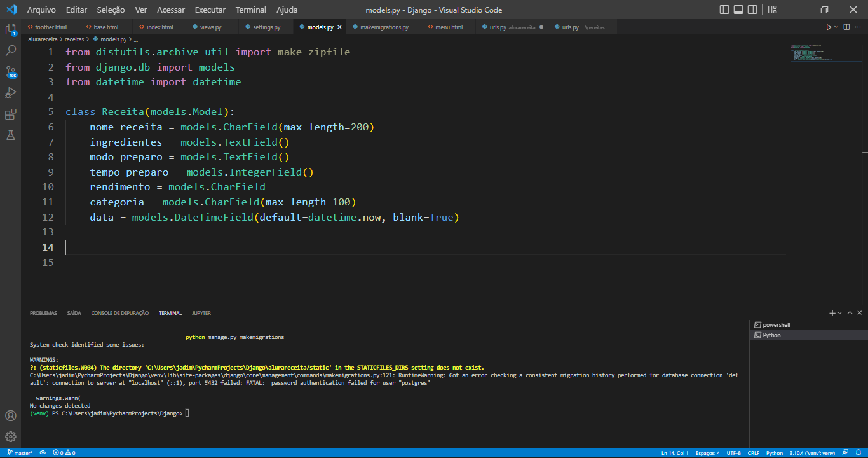This screenshot has width=868, height=458.
Task: Switch to JUPYTER panel tab
Action: [201, 313]
